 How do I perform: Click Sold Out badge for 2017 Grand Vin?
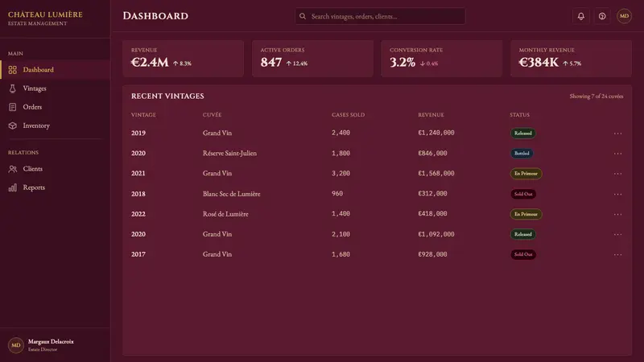(523, 254)
